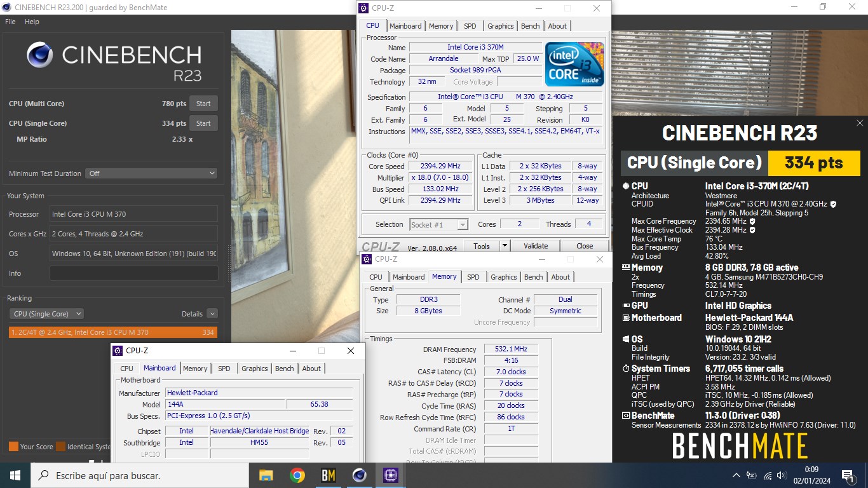Image resolution: width=868 pixels, height=488 pixels.
Task: Select the CPU-Z taskbar icon
Action: coord(390,475)
